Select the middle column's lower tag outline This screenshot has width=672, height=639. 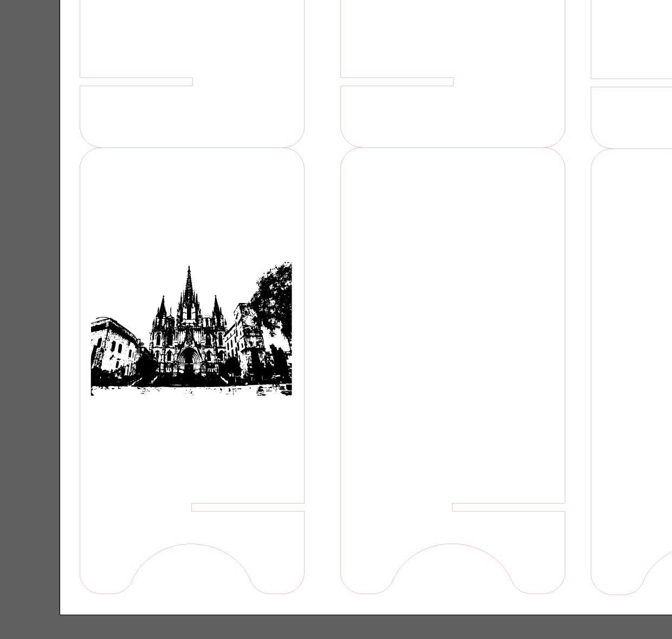(453, 325)
